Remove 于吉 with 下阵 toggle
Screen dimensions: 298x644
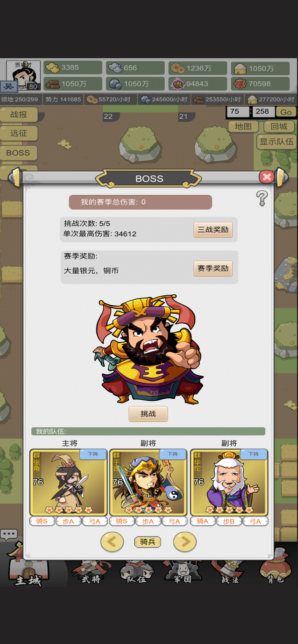[173, 454]
